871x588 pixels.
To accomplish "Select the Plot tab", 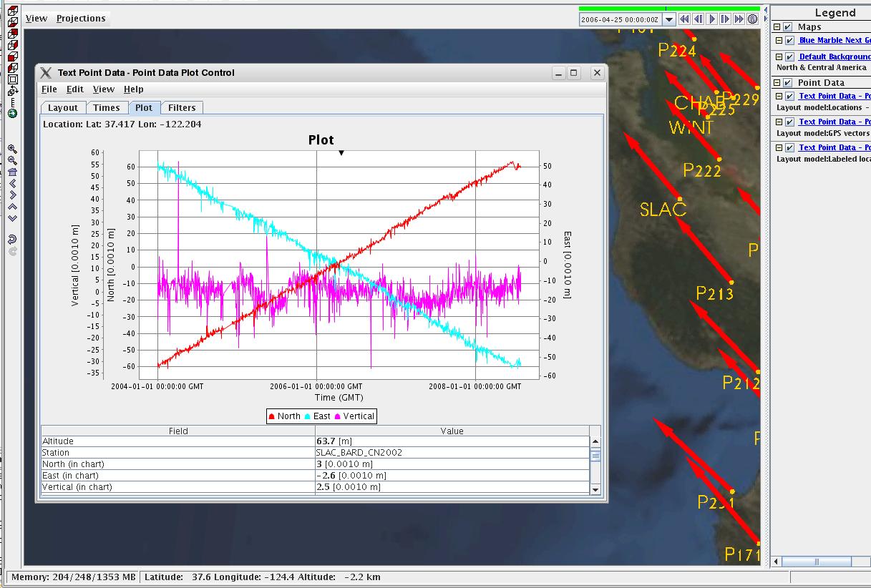I will tap(144, 108).
